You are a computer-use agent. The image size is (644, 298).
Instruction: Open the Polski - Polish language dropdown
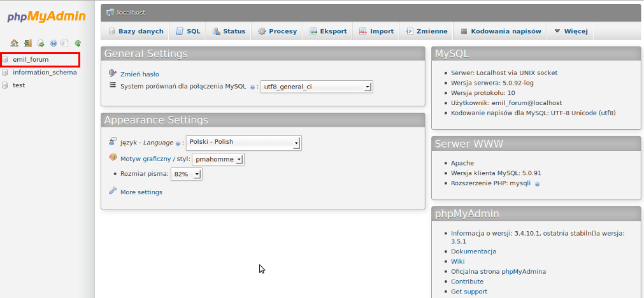pyautogui.click(x=244, y=143)
